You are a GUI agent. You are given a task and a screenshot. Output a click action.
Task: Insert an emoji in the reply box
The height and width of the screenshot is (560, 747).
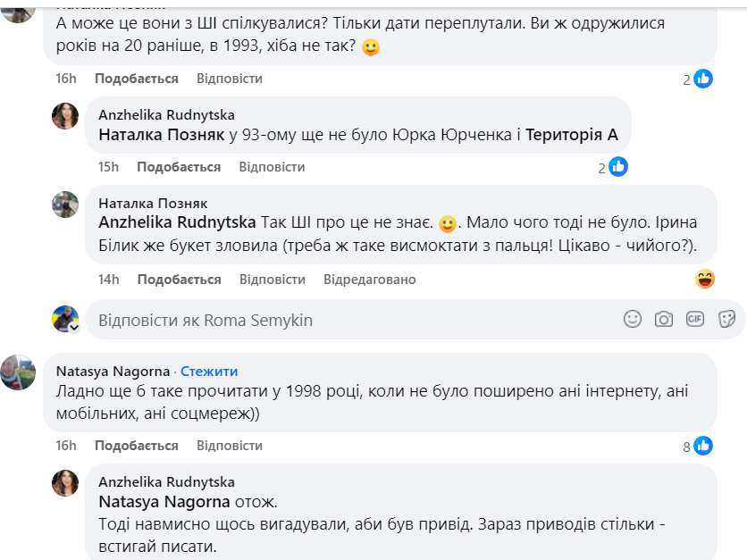click(x=633, y=319)
